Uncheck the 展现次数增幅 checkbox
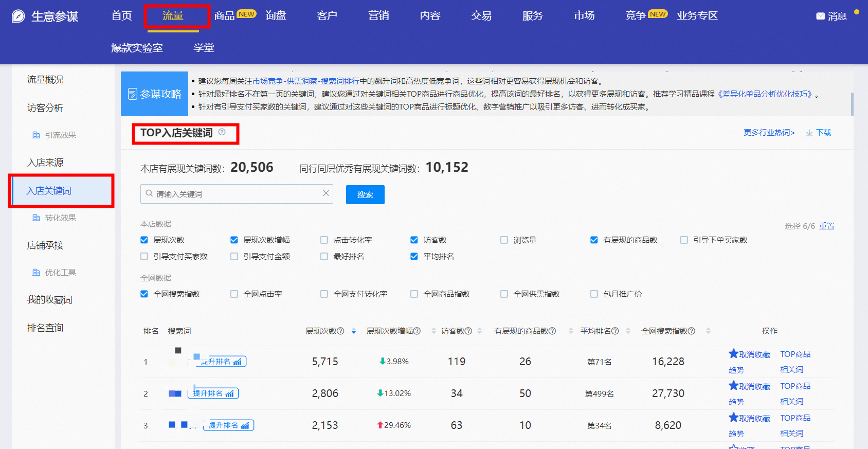Image resolution: width=868 pixels, height=449 pixels. 234,240
